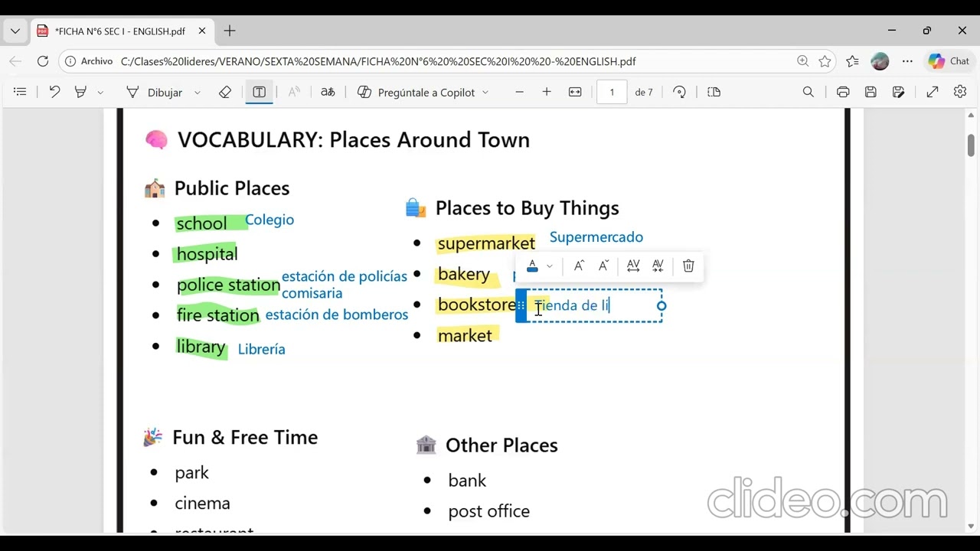Print the PDF document

point(843,92)
